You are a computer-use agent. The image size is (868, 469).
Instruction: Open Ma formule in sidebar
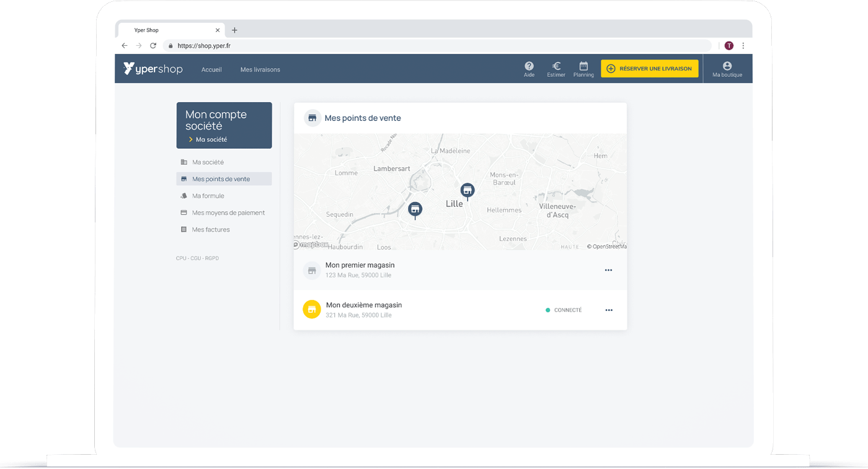[208, 196]
